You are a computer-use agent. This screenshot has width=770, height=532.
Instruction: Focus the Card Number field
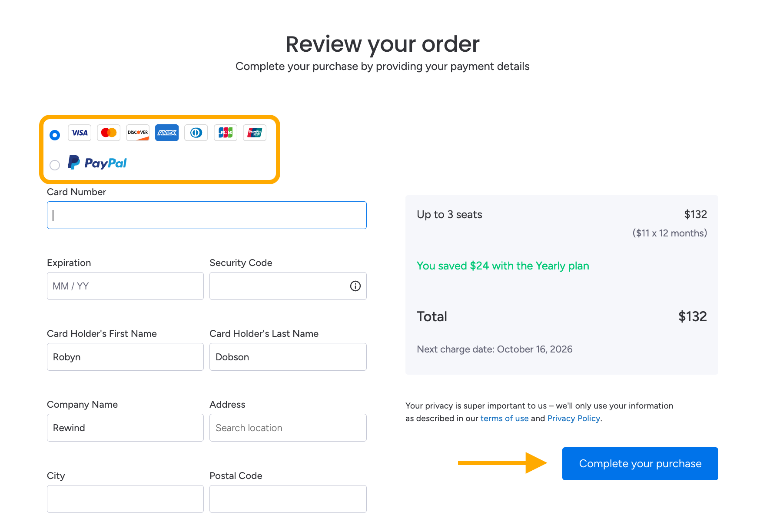207,215
